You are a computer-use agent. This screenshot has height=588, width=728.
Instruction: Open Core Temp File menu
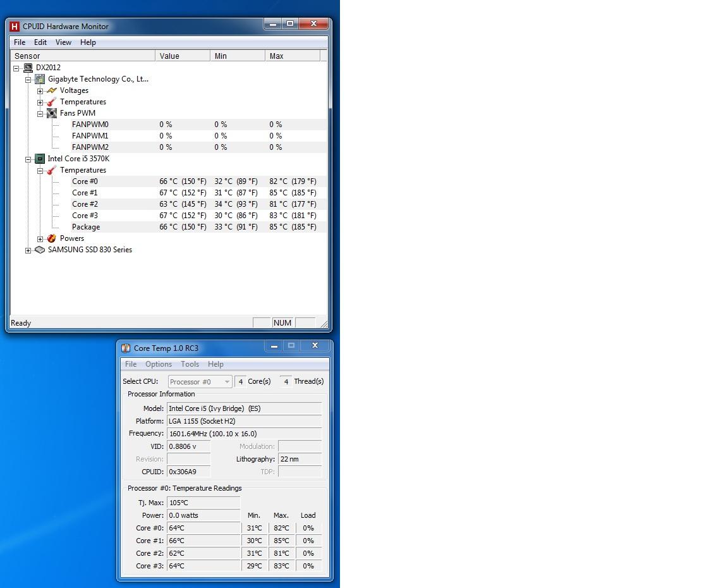coord(131,364)
